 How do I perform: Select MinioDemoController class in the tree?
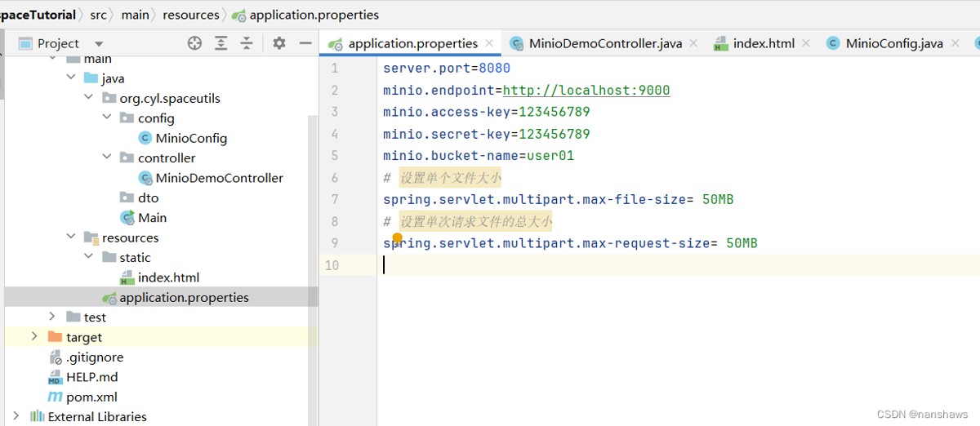(x=219, y=178)
